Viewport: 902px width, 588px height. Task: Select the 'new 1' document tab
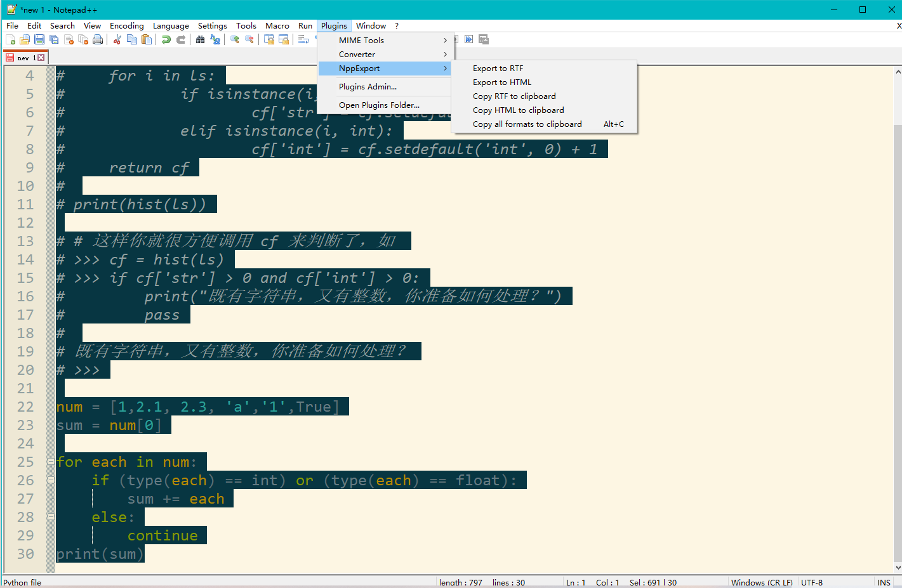coord(25,58)
